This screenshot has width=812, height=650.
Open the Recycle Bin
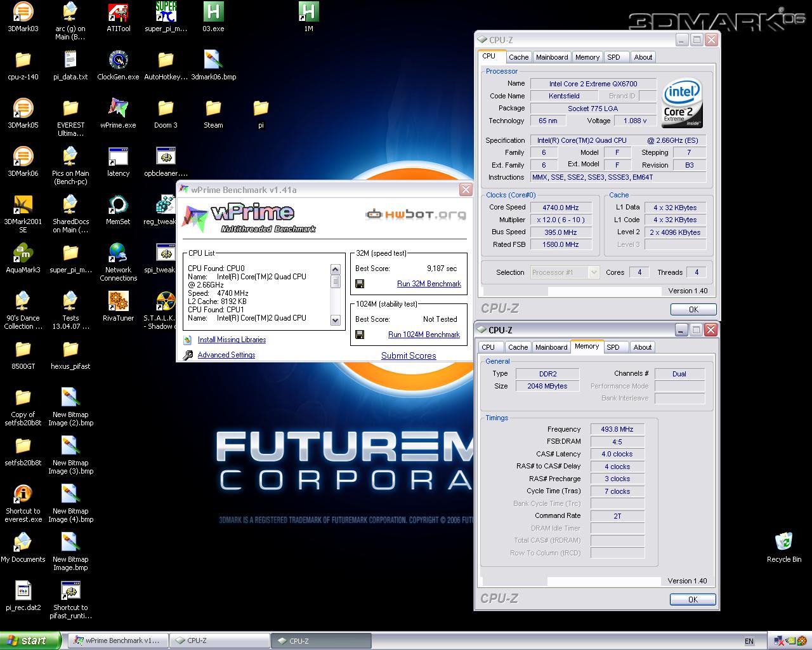pos(784,548)
